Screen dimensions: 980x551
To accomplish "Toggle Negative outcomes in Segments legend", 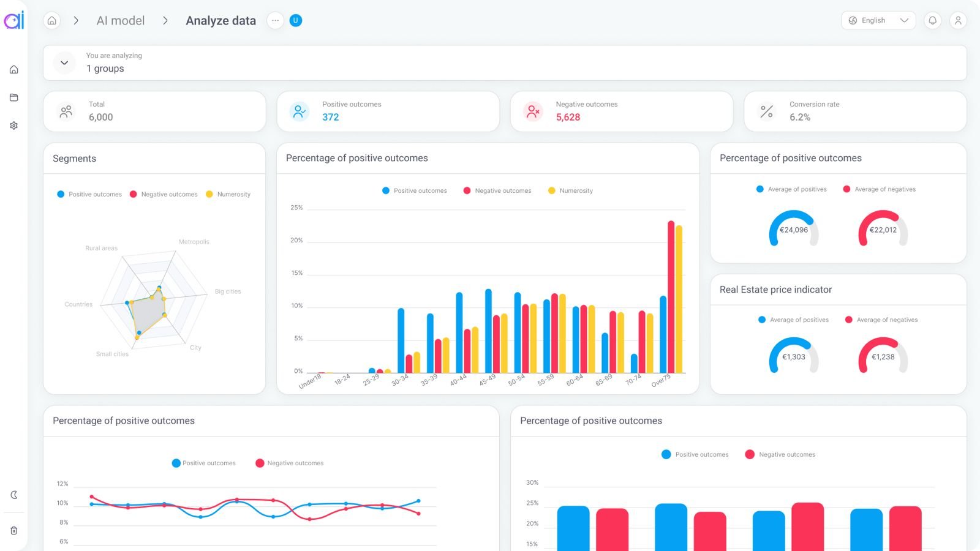I will pos(164,194).
